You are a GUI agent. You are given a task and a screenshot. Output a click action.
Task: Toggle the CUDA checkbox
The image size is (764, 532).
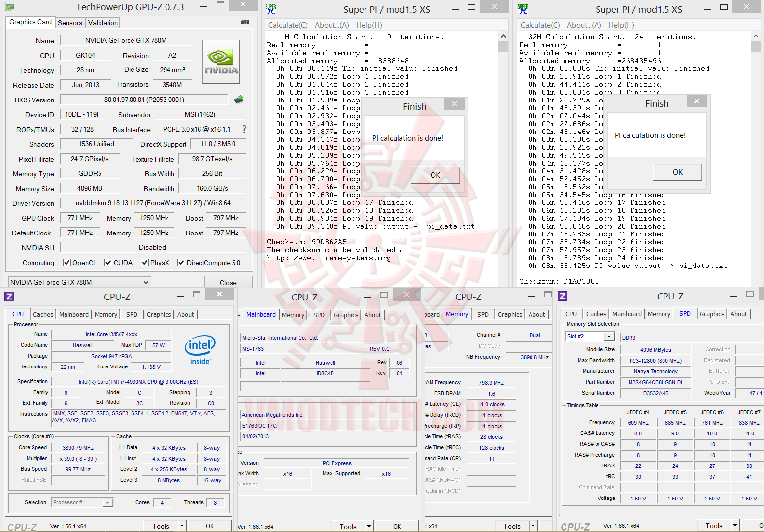(x=108, y=263)
